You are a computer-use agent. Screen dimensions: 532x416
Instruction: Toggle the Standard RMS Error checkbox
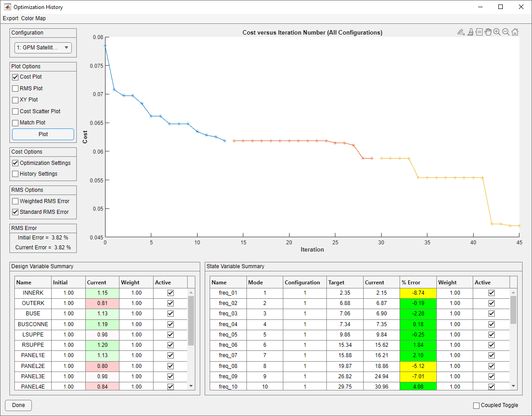(15, 212)
